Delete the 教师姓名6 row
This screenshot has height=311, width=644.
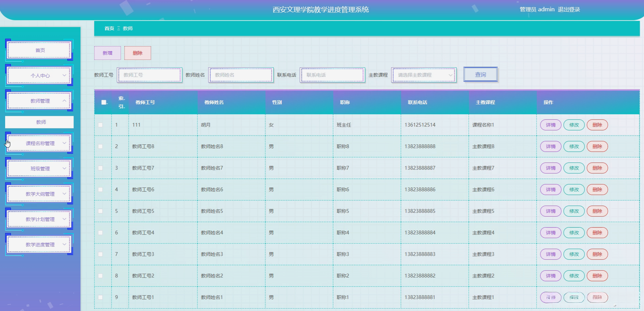coord(597,190)
